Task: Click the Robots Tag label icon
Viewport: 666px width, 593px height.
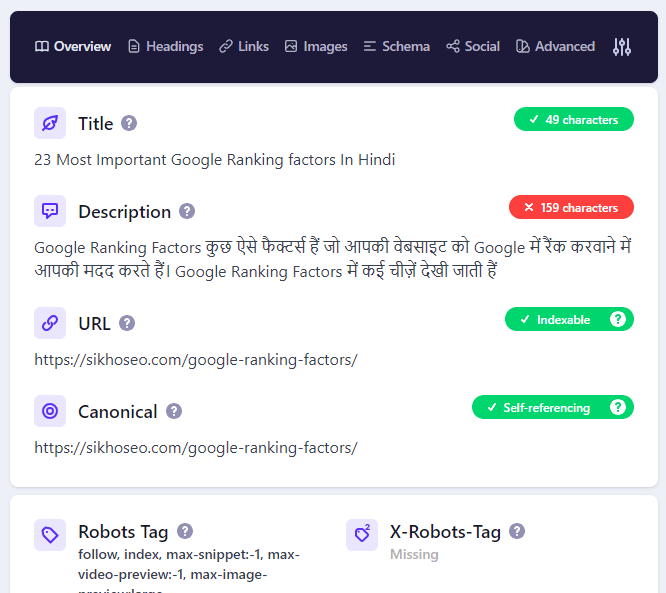Action: (50, 535)
